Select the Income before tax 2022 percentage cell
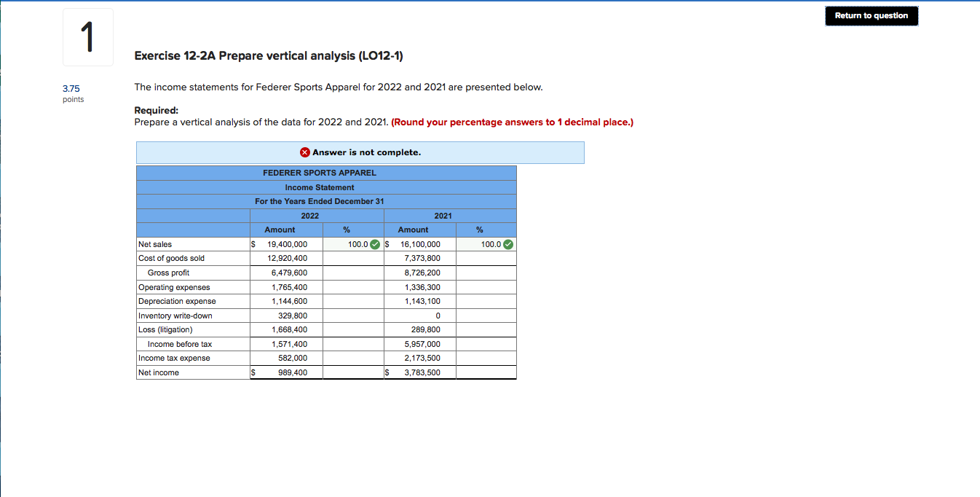980x497 pixels. click(352, 344)
